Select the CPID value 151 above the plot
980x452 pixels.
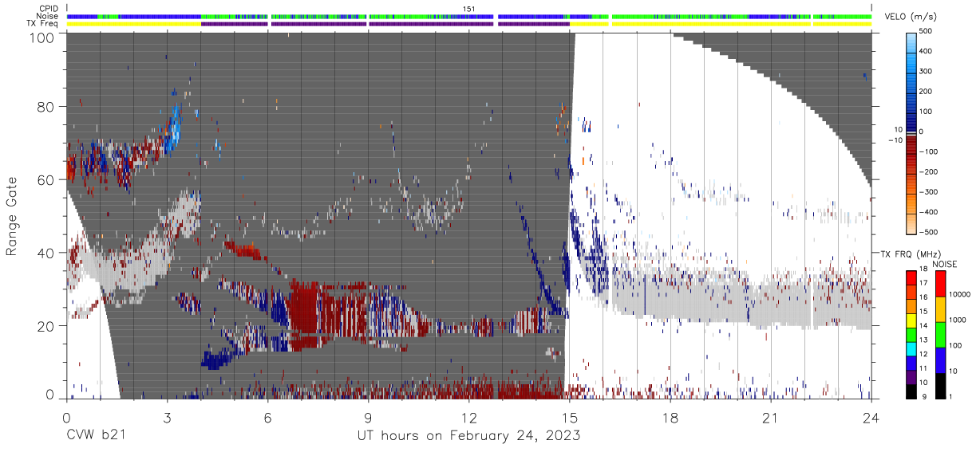click(468, 9)
